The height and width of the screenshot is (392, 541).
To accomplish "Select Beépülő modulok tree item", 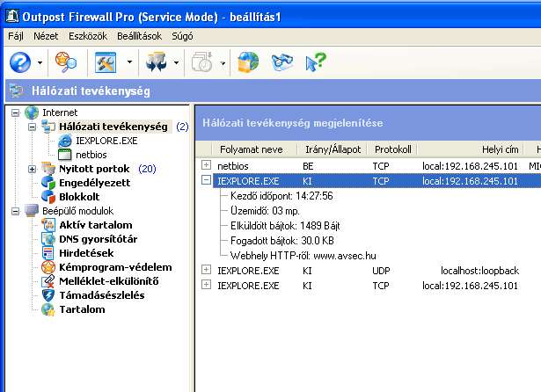I will [77, 211].
